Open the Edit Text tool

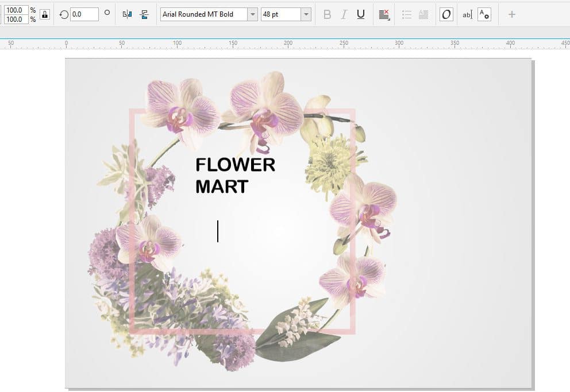[467, 15]
